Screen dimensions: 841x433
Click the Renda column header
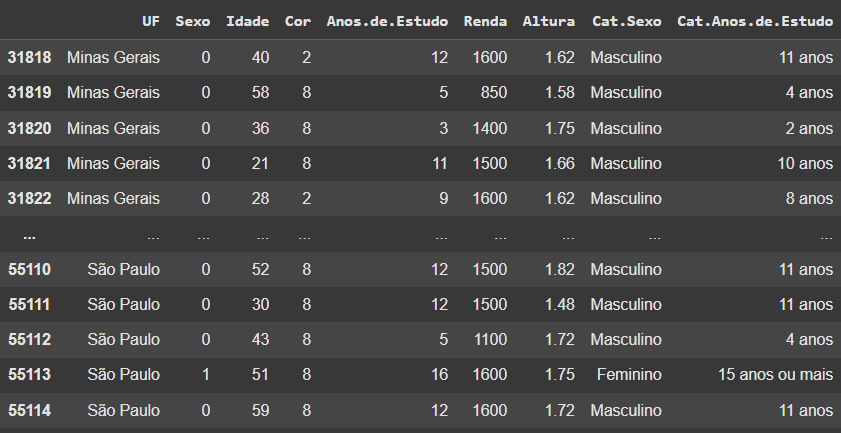click(485, 21)
